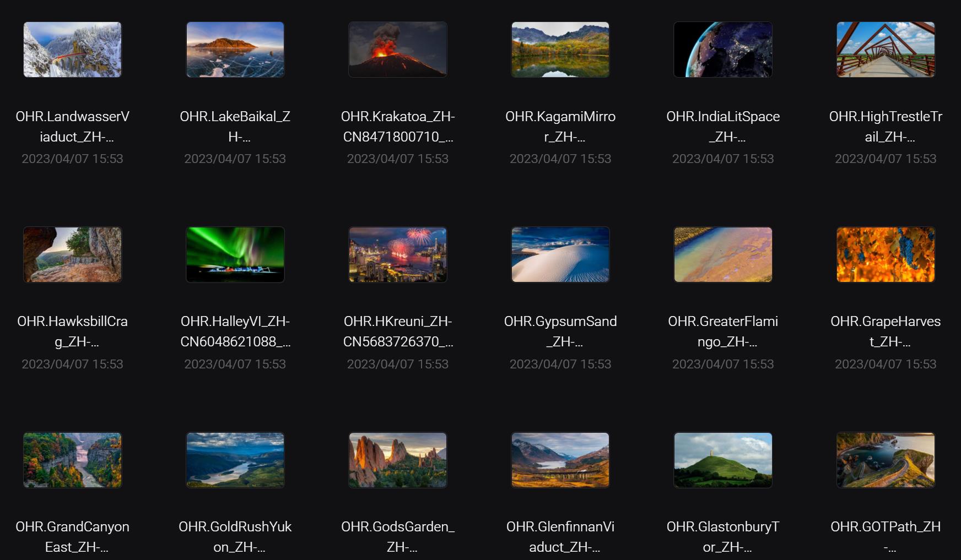Select the IndiaLitSpace earth-at-night thumbnail

coord(723,50)
